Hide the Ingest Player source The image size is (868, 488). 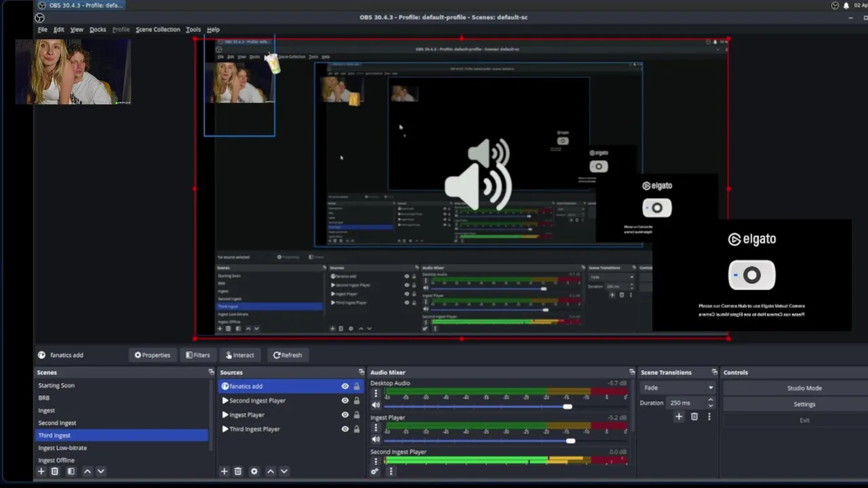coord(345,415)
